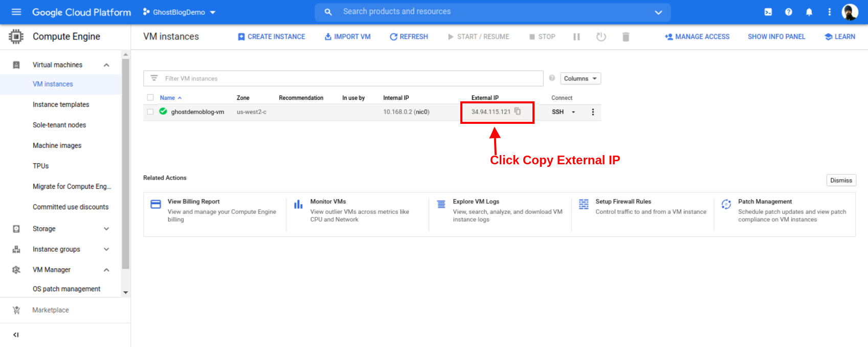Activate Cloud Shell icon
868x347 pixels.
click(768, 12)
